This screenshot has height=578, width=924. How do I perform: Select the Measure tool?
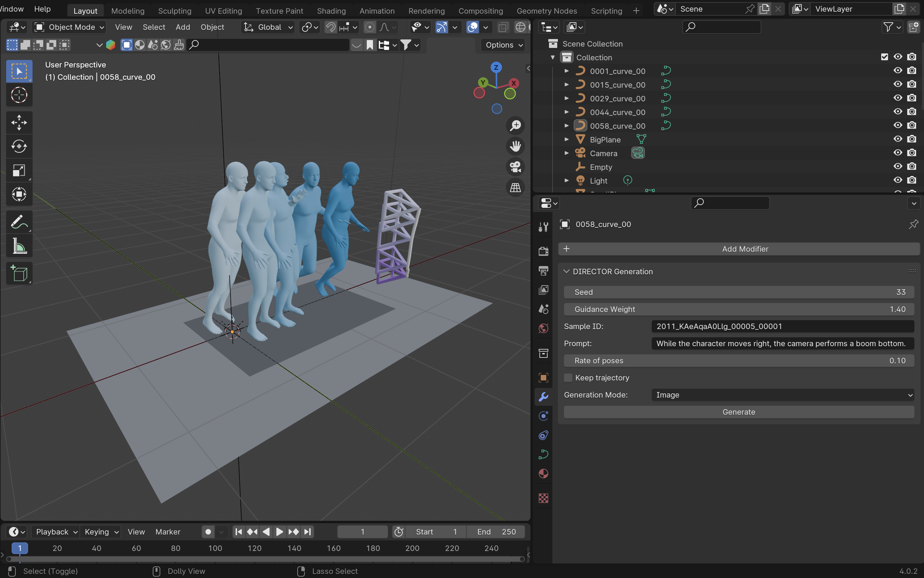point(19,246)
